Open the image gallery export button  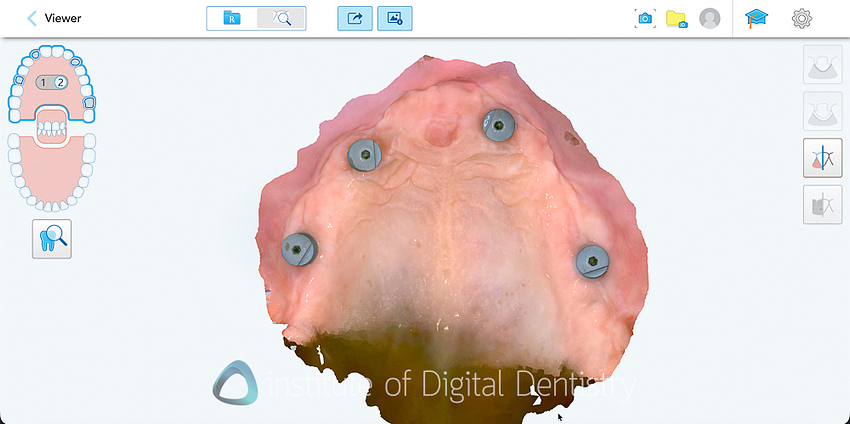[x=395, y=18]
